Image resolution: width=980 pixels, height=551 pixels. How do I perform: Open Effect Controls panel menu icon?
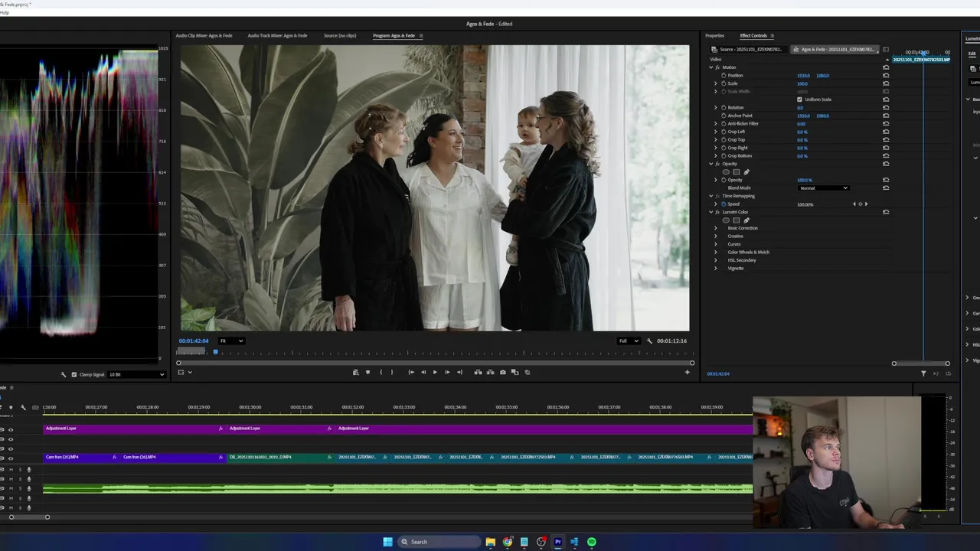click(772, 35)
